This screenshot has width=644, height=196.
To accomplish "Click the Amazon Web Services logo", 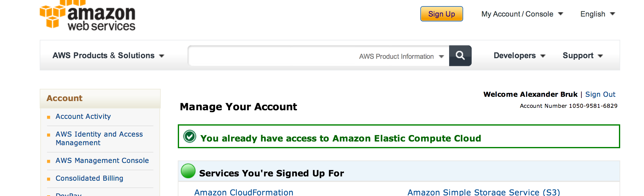I will coord(88,16).
